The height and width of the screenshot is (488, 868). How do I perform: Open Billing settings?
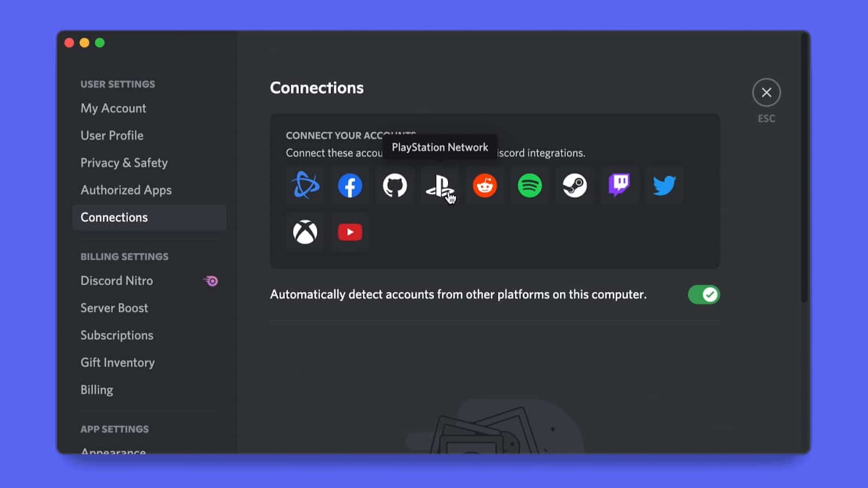tap(97, 389)
